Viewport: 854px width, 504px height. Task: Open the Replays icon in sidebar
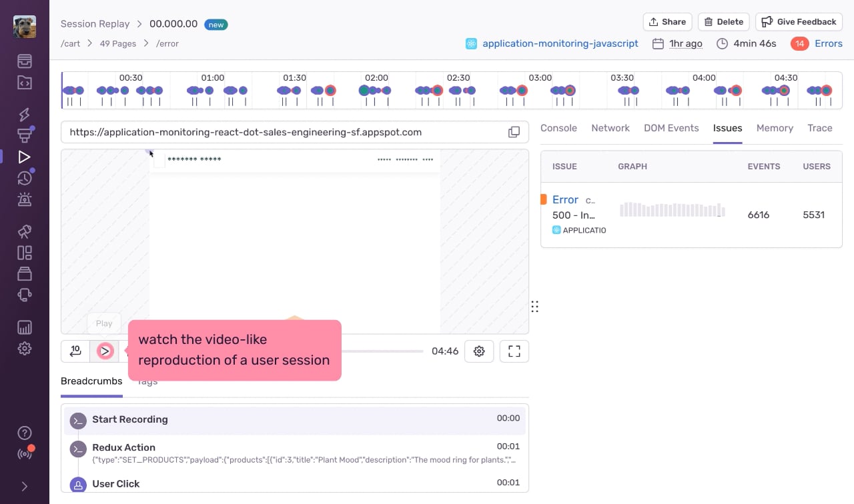(x=25, y=157)
